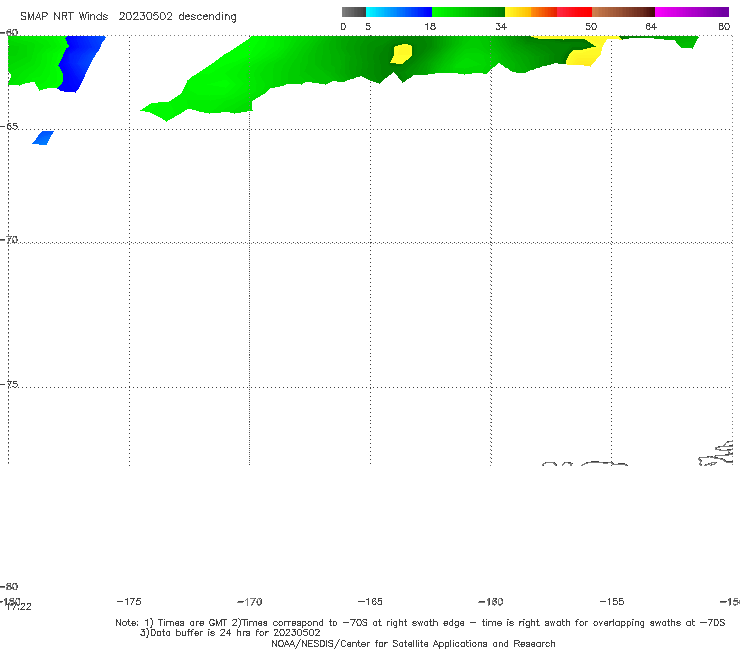The height and width of the screenshot is (650, 740).
Task: Click the coastline outline at bottom right
Action: [716, 454]
